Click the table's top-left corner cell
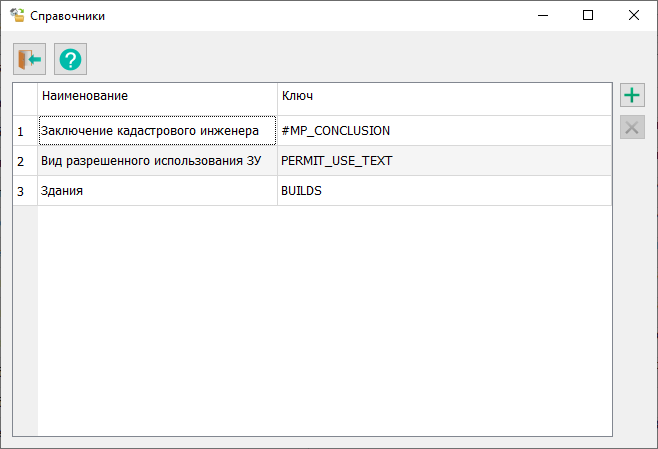Viewport: 658px width, 449px height. [24, 96]
